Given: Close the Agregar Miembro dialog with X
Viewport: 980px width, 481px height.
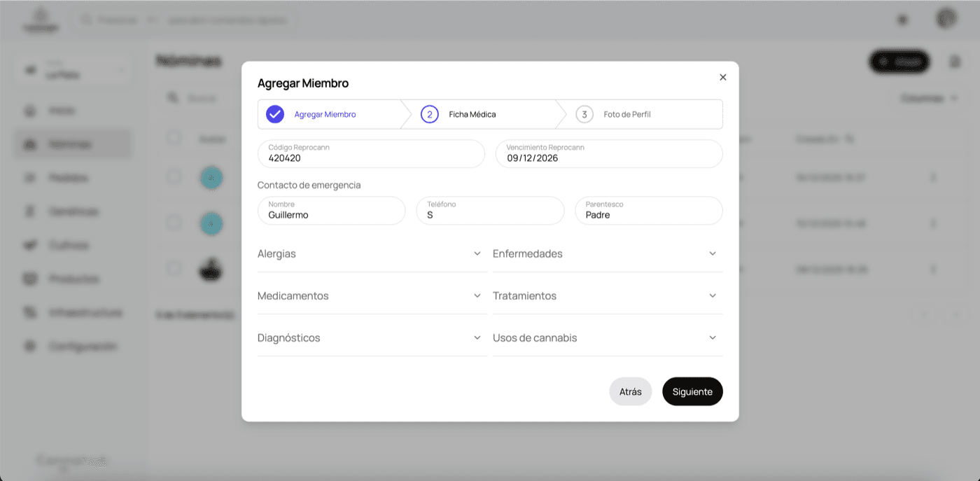Looking at the screenshot, I should (x=723, y=77).
